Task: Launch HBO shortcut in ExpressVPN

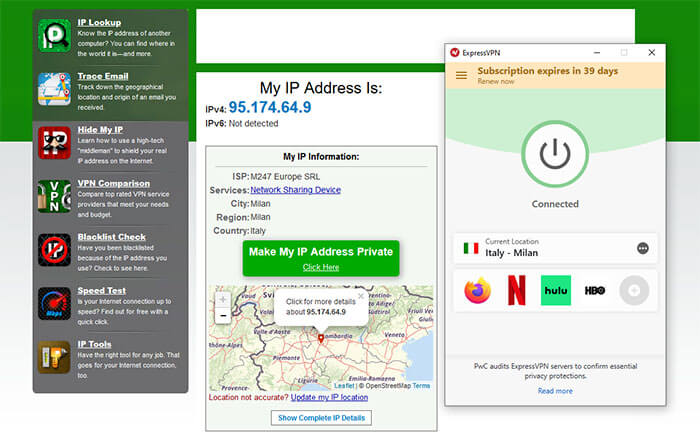Action: point(595,291)
